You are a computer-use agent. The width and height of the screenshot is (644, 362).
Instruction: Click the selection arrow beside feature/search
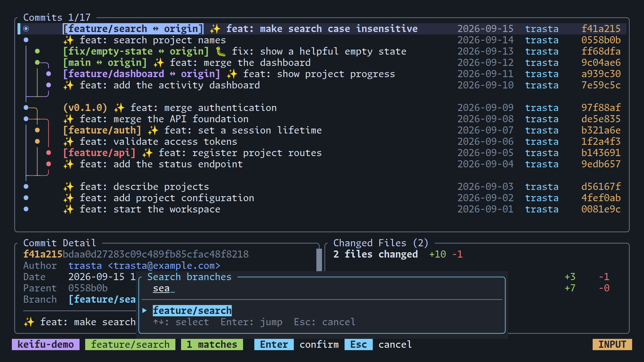point(145,311)
